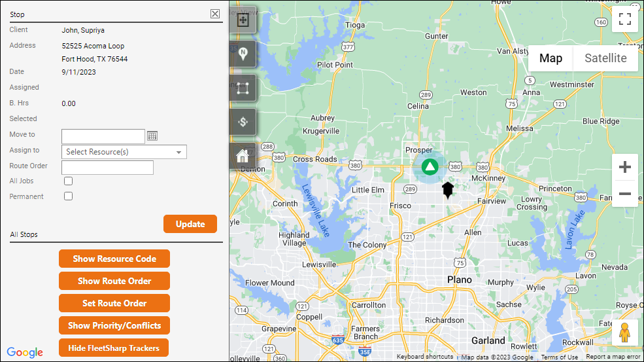Switch to Satellite map view
The width and height of the screenshot is (644, 362).
pyautogui.click(x=605, y=58)
